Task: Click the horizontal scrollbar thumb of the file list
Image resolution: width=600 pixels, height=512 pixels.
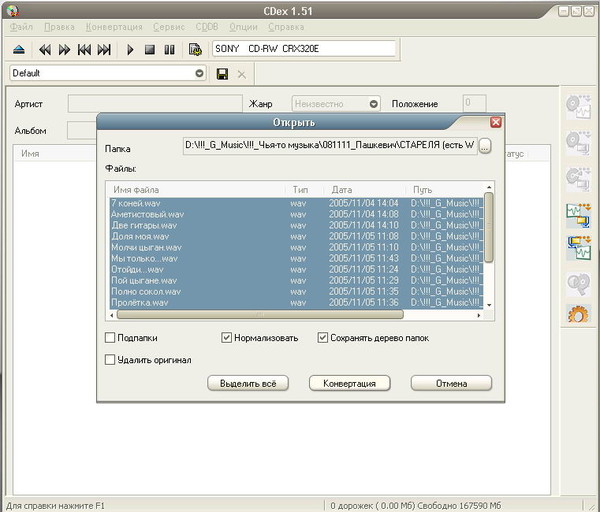Action: click(260, 315)
